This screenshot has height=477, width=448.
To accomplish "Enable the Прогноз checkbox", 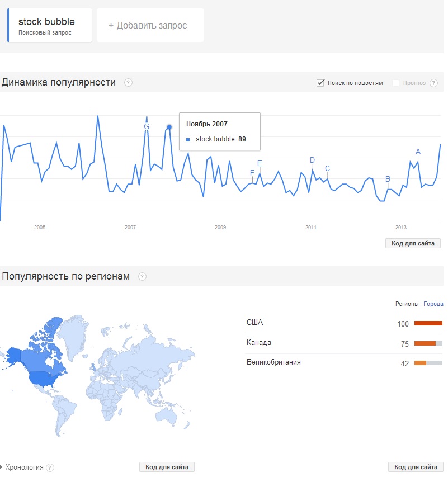I will [396, 83].
